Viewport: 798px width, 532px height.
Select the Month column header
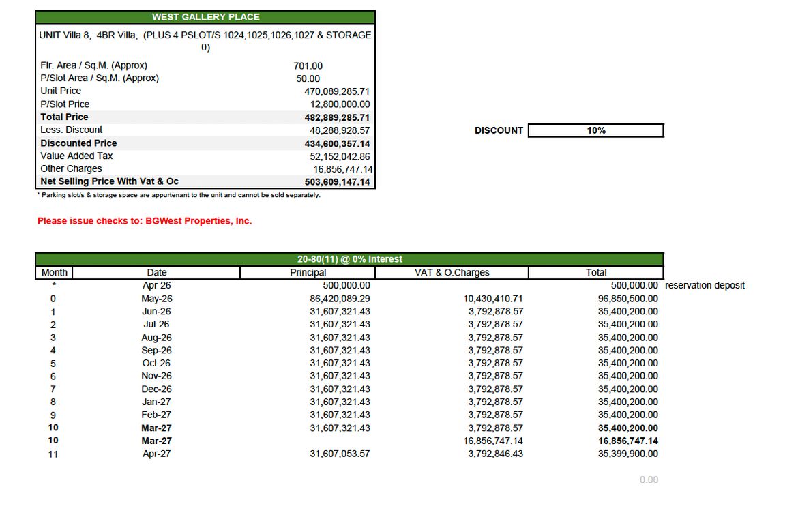point(55,272)
